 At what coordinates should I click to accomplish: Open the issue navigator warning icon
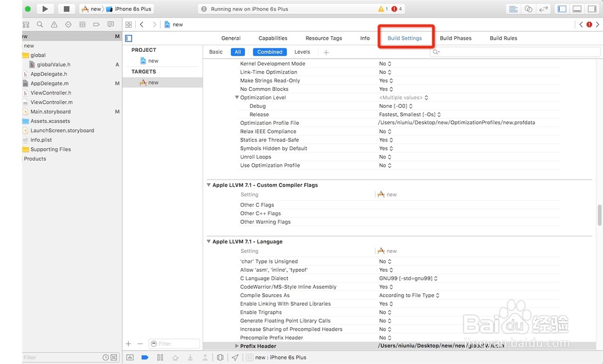(54, 24)
